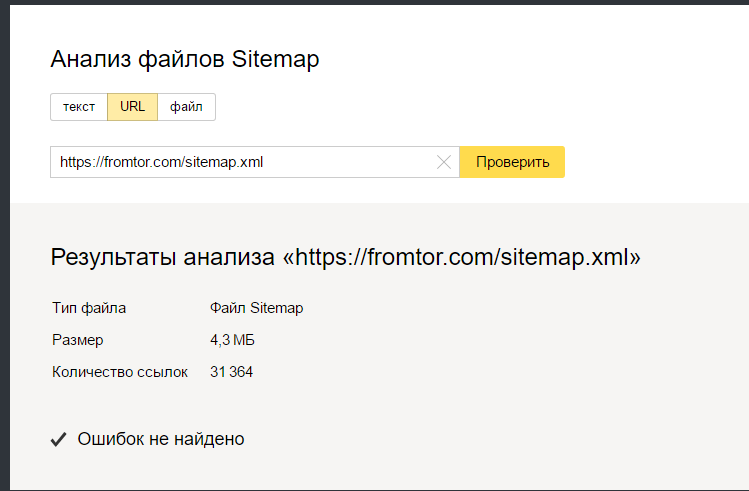Image resolution: width=749 pixels, height=491 pixels.
Task: Click the «4,3 МБ» size value
Action: (x=232, y=340)
